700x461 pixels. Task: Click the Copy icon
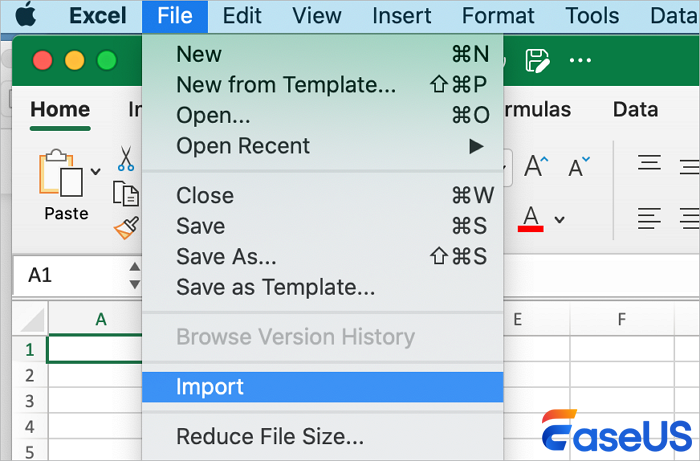click(126, 193)
